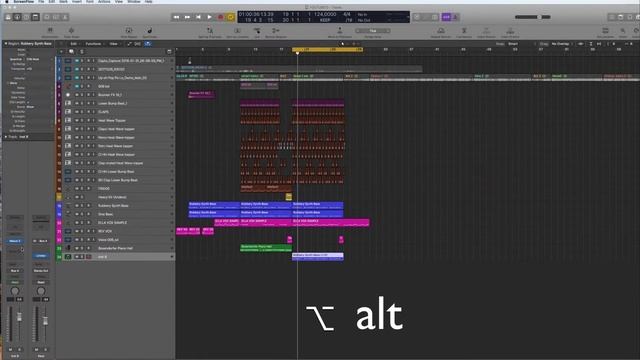The image size is (640, 360).
Task: Start playback with the Play button
Action: [x=209, y=17]
